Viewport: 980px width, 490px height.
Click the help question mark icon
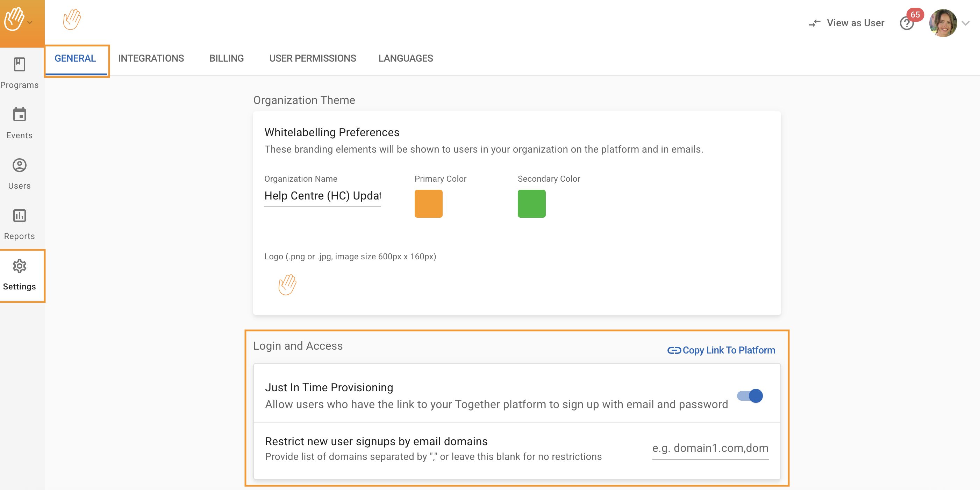[907, 23]
